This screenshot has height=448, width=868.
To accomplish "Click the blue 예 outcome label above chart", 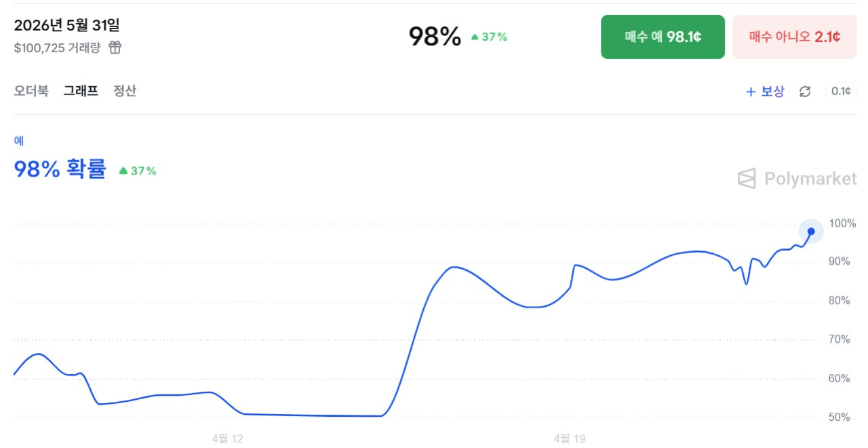I will point(19,141).
